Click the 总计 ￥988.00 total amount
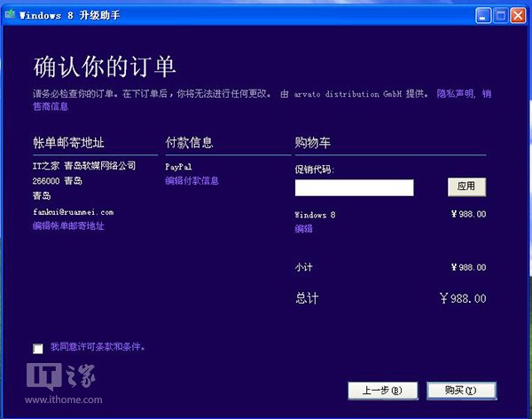Viewport: 532px width, 419px height. (462, 299)
